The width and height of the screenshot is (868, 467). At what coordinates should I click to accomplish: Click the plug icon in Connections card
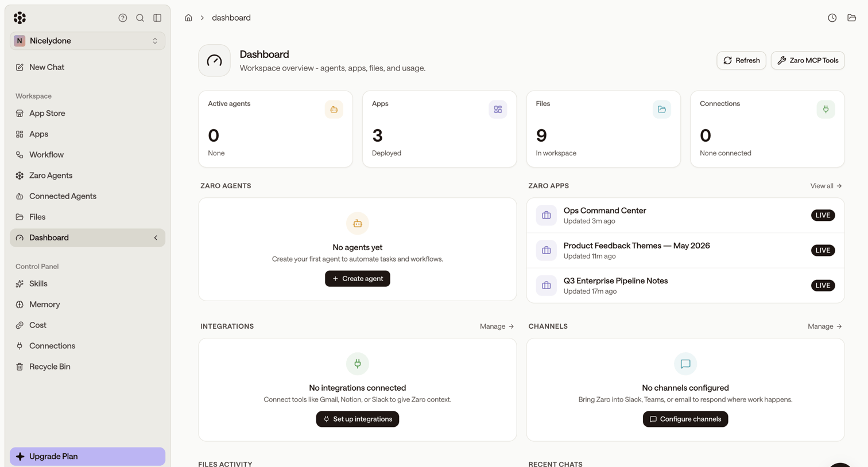point(826,110)
